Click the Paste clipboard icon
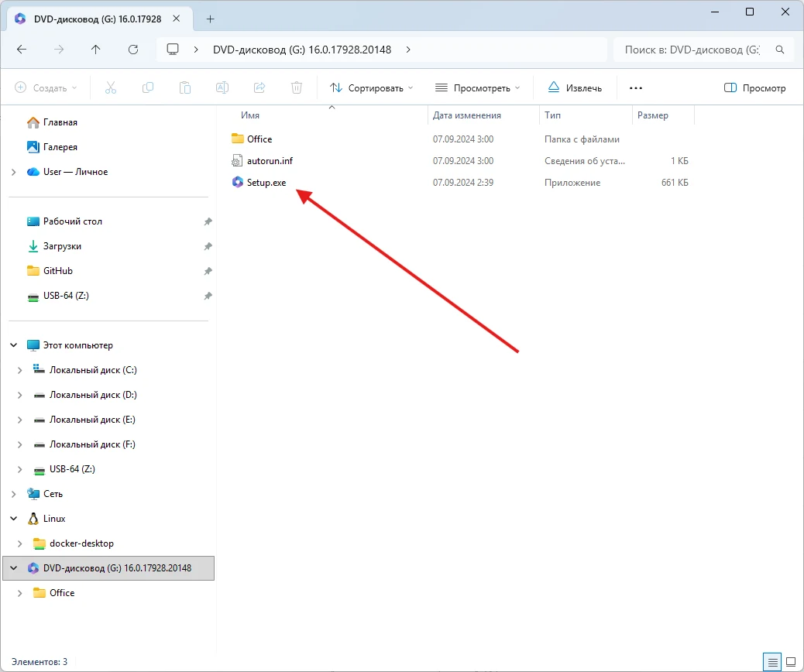The height and width of the screenshot is (672, 804). tap(185, 87)
